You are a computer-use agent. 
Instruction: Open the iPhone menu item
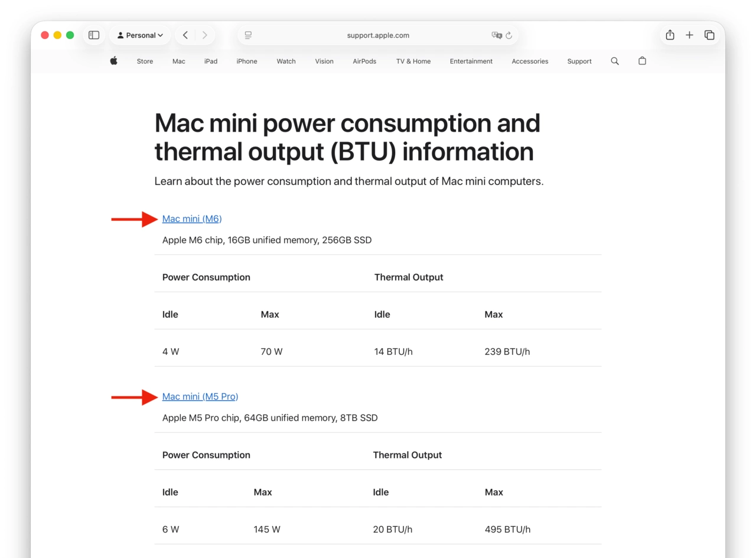[x=247, y=61]
